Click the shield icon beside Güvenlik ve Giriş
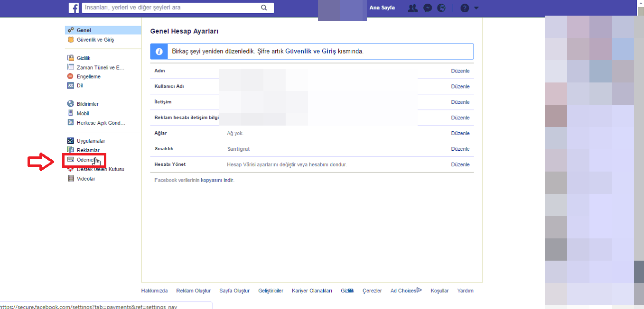Viewport: 644px width, 309px height. click(71, 40)
